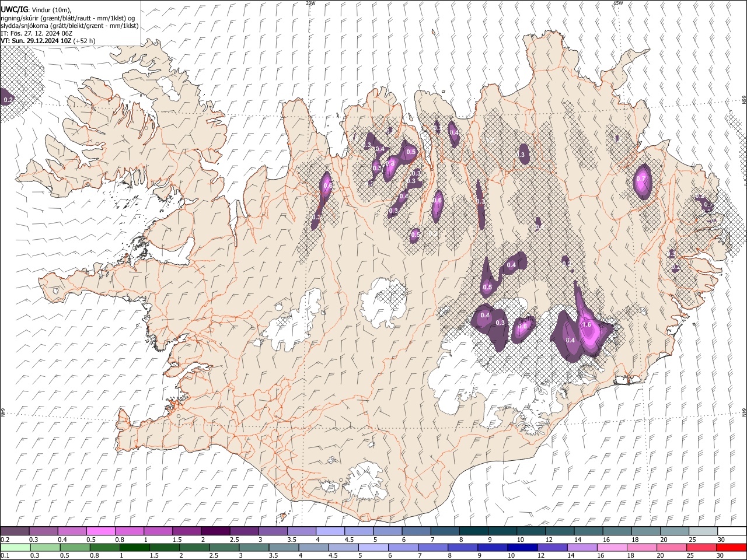This screenshot has width=747, height=560.
Task: Click the line starting 'slydda/snjókoma (grátt/bleikt/grænt'
Action: pyautogui.click(x=69, y=26)
